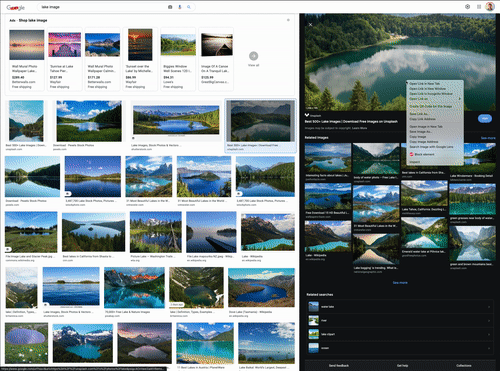Open the account profile avatar

pos(490,7)
